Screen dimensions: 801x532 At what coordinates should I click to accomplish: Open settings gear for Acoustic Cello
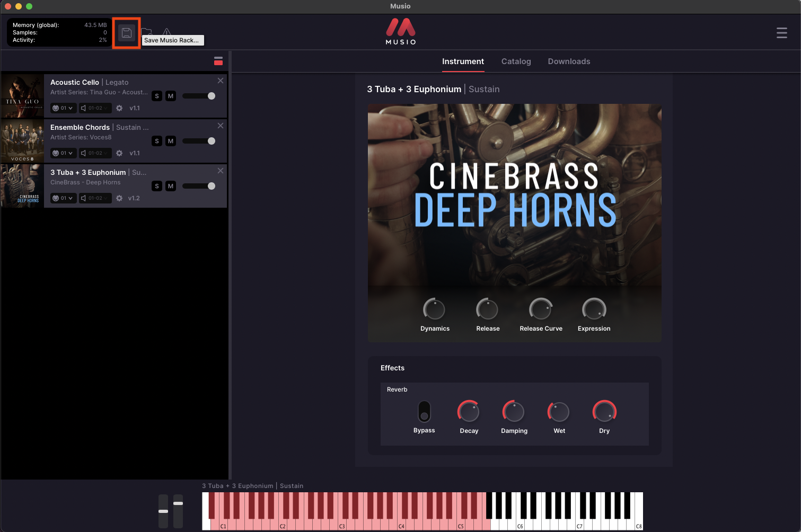click(x=119, y=108)
